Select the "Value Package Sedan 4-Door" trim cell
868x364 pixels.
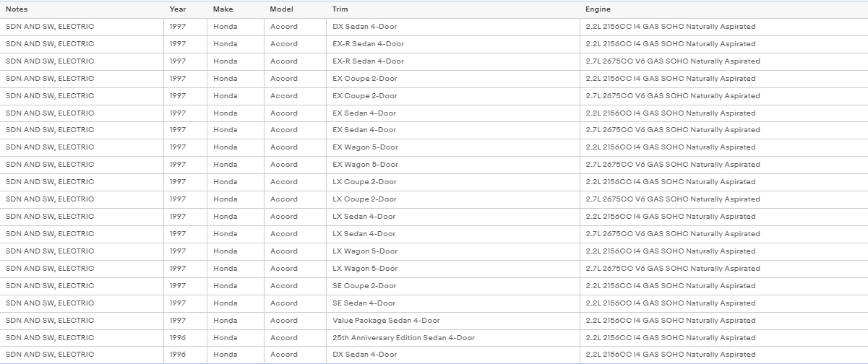(x=452, y=321)
